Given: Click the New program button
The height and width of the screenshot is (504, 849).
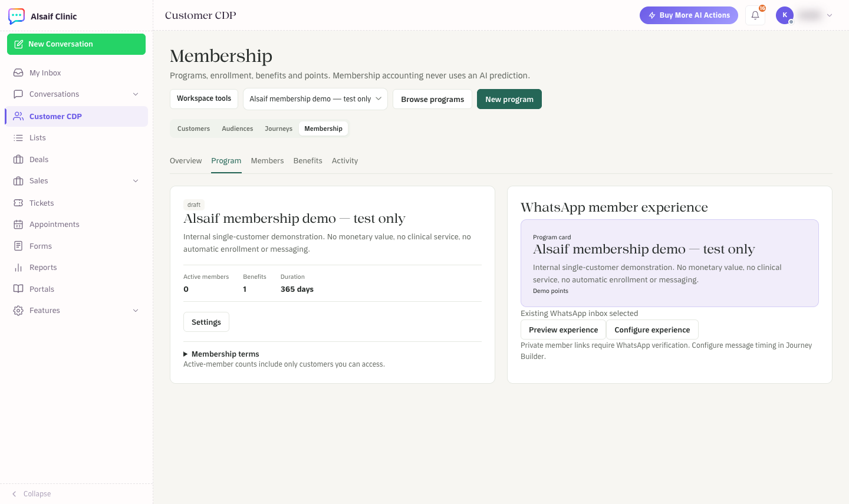Looking at the screenshot, I should pos(509,99).
